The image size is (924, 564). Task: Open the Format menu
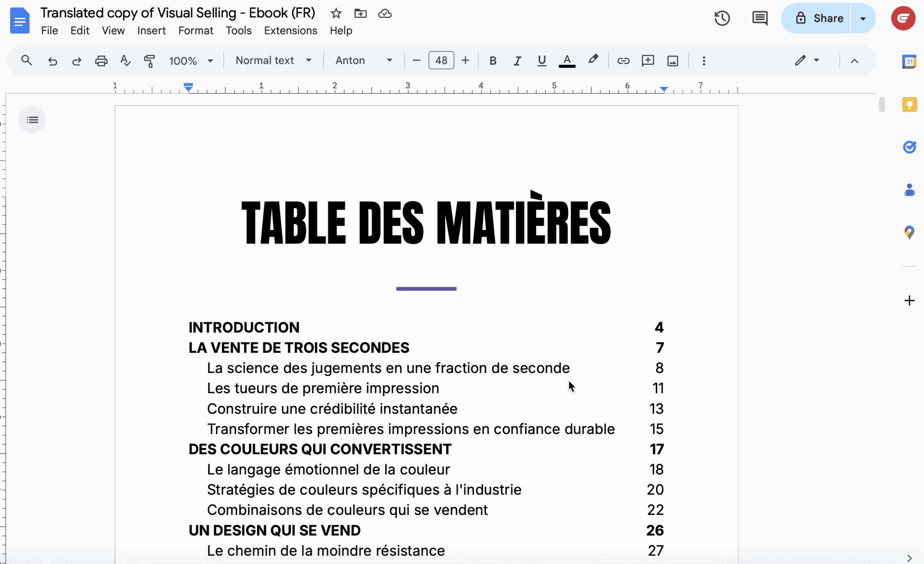pyautogui.click(x=196, y=30)
